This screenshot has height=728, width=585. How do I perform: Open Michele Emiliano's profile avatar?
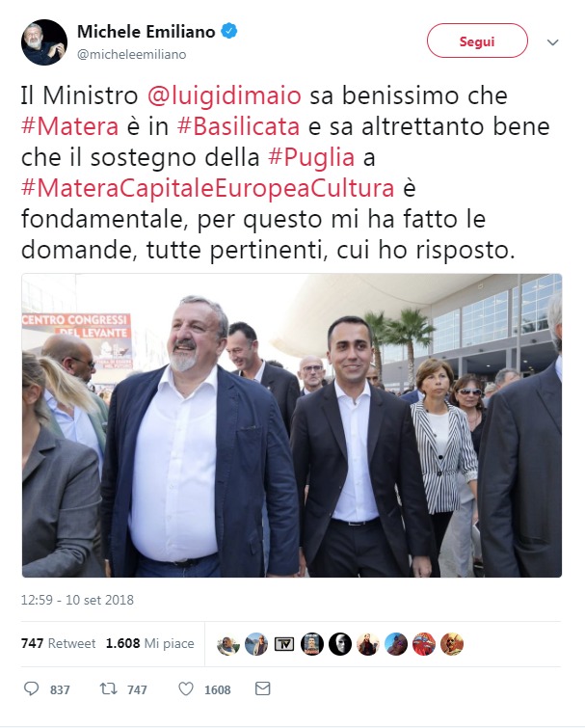(44, 42)
